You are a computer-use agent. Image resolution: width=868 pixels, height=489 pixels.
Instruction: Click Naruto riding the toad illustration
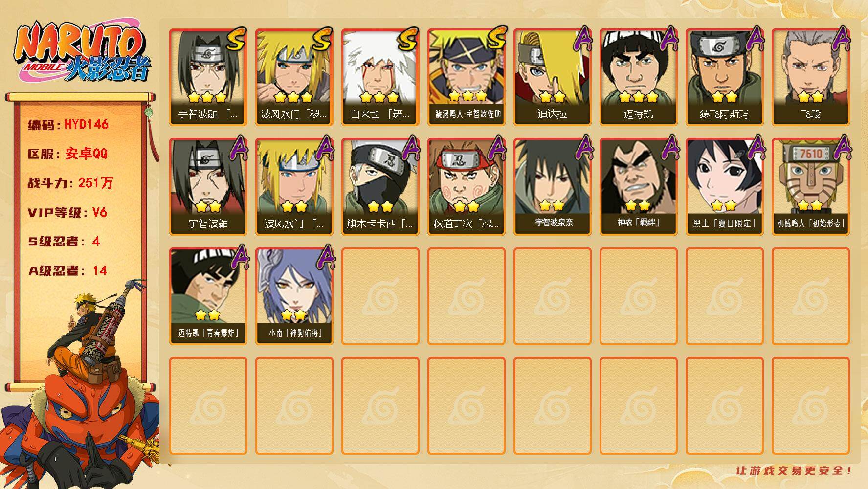point(81,386)
